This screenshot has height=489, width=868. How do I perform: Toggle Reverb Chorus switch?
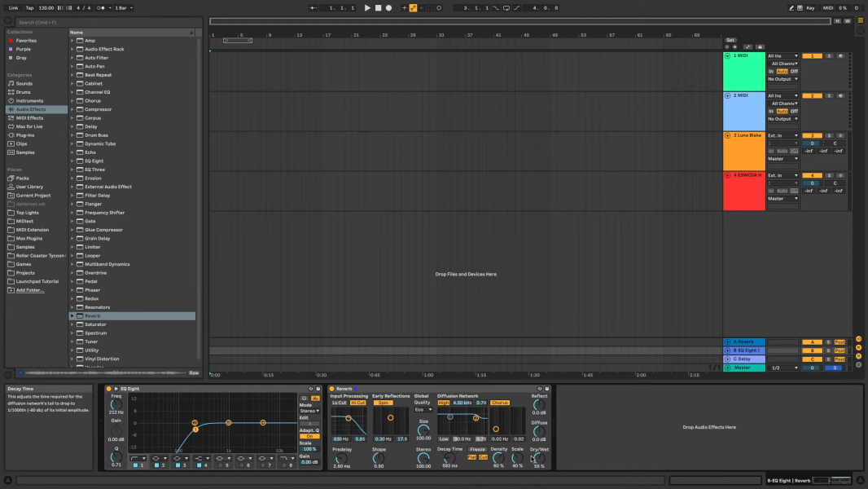[x=500, y=403]
